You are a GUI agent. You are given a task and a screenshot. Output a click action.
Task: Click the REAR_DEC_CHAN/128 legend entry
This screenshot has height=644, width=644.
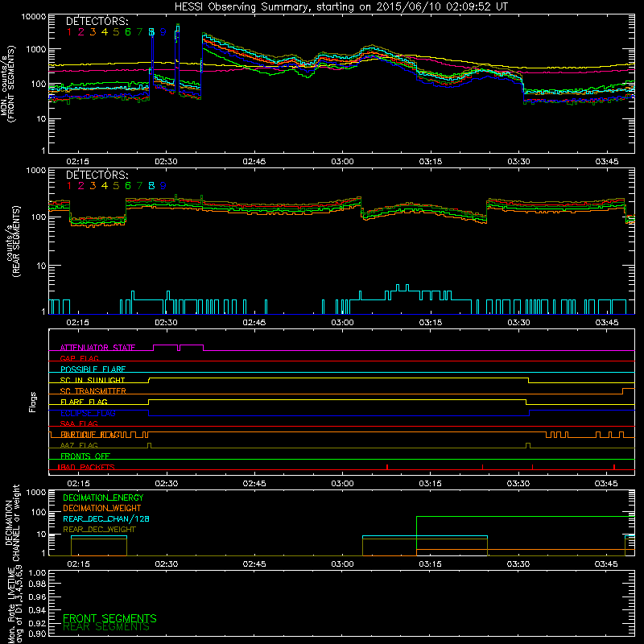(106, 518)
